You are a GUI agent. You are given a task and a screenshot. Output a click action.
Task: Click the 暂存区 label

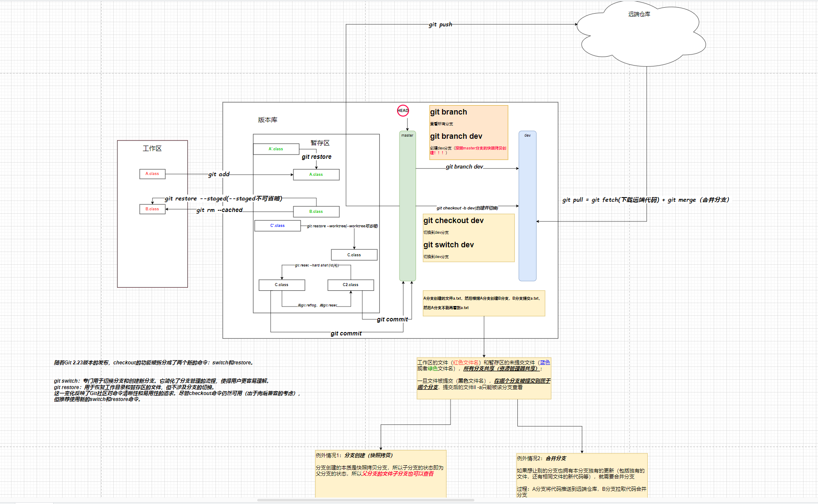pos(320,143)
